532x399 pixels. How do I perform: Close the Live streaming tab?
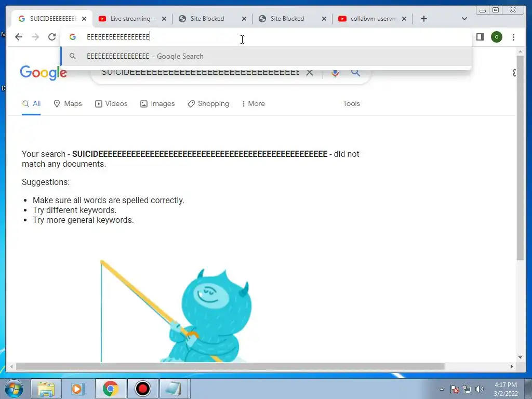(x=164, y=19)
